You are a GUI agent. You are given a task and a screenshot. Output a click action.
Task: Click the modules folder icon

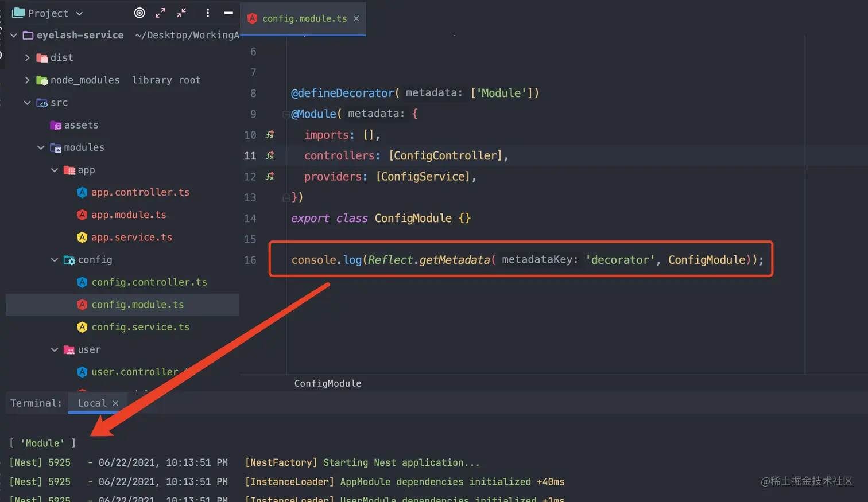pyautogui.click(x=56, y=147)
